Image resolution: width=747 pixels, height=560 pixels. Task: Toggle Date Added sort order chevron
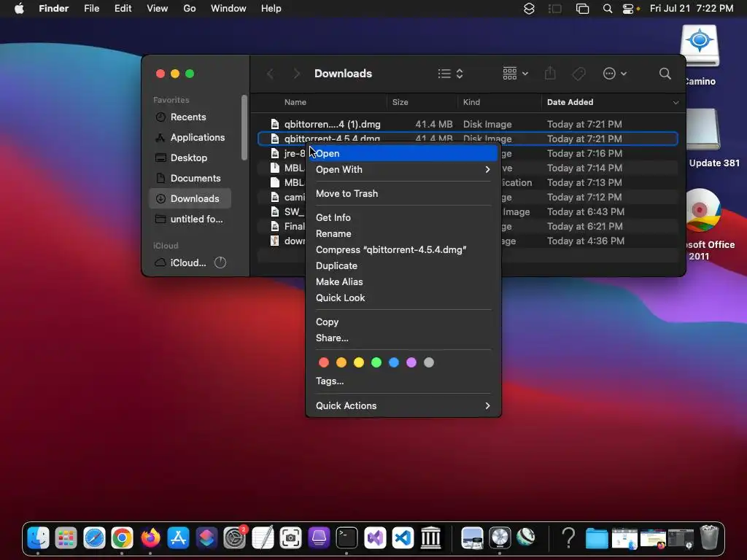[x=676, y=102]
